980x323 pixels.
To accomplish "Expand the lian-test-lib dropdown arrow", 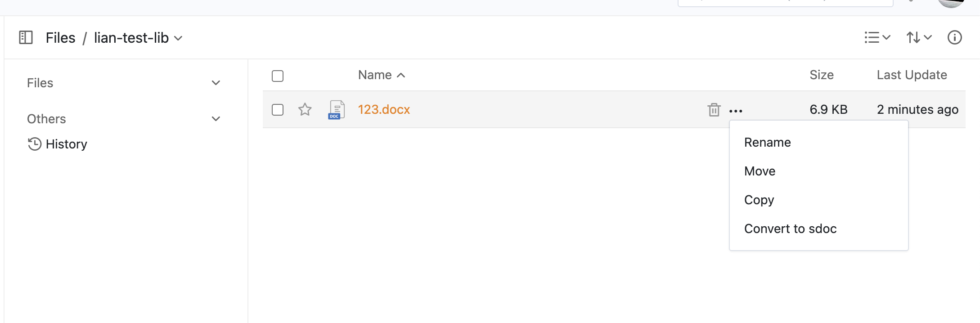I will click(178, 38).
